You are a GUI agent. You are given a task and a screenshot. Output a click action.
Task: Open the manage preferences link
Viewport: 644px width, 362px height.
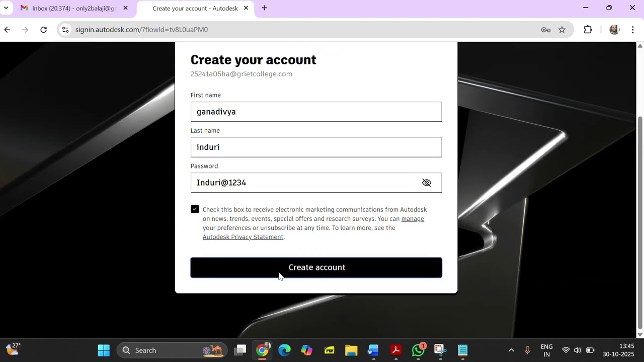point(413,219)
